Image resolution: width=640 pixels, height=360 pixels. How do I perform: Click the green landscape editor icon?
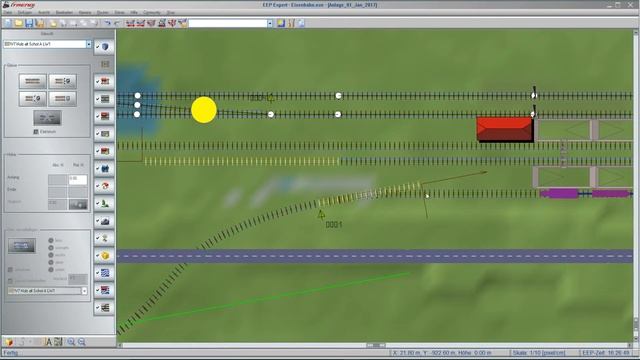click(x=104, y=203)
